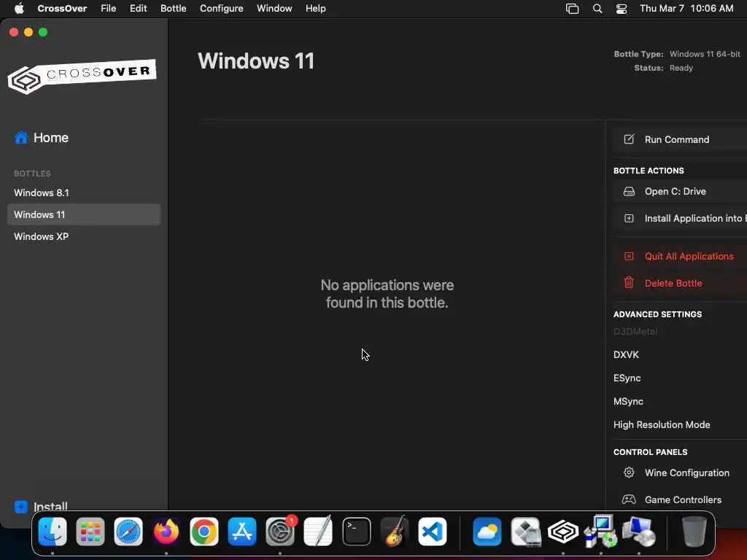The width and height of the screenshot is (747, 560).
Task: Click the 'Windows 11' bottle heading
Action: (256, 61)
